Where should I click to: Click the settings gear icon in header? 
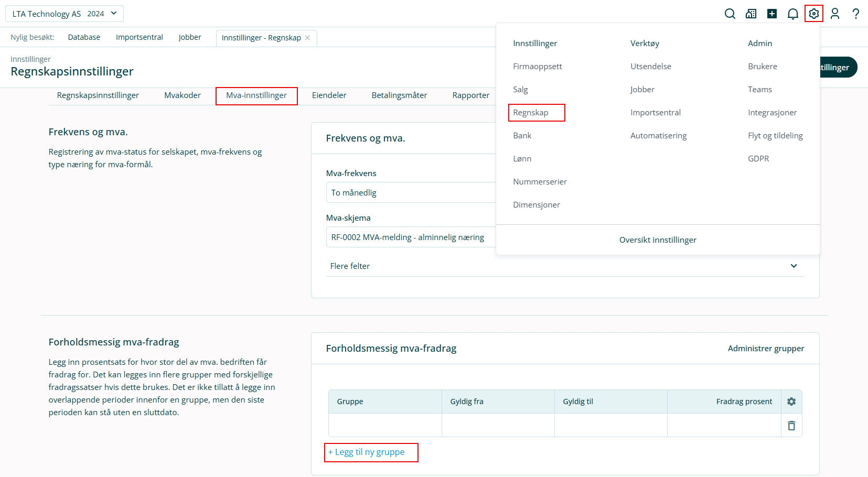[x=813, y=14]
